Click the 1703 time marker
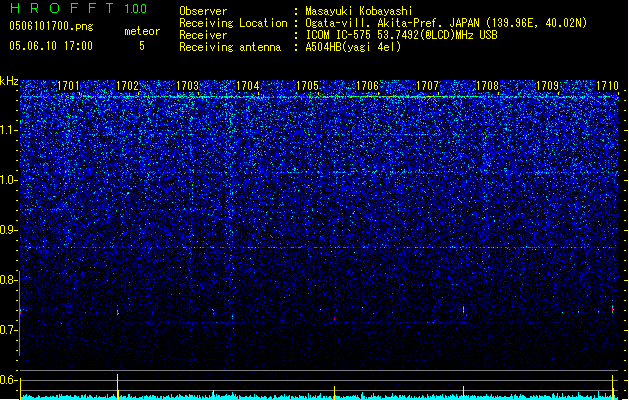This screenshot has width=629, height=400. point(188,86)
